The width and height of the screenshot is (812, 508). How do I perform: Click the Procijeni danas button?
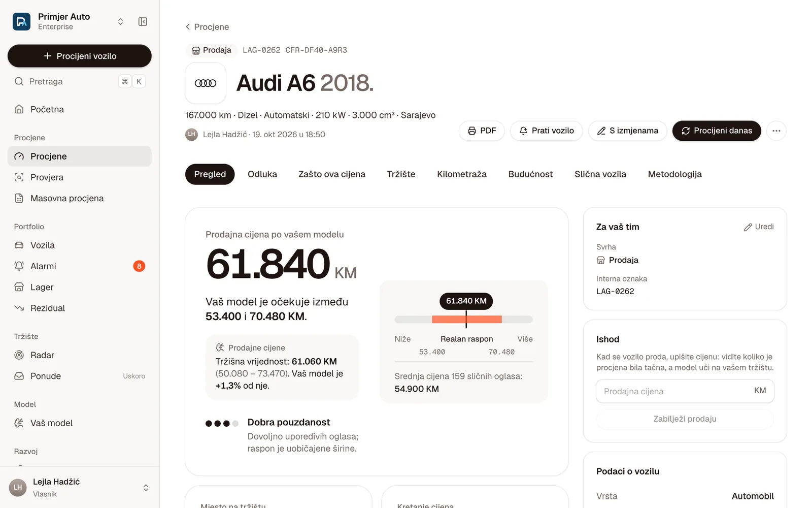coord(717,131)
